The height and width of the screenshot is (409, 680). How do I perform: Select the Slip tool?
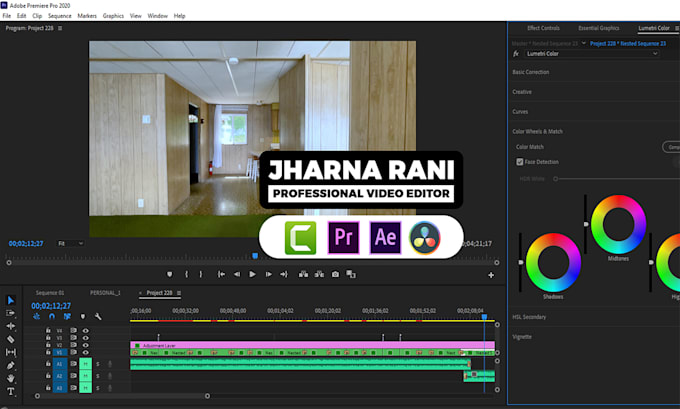[11, 352]
